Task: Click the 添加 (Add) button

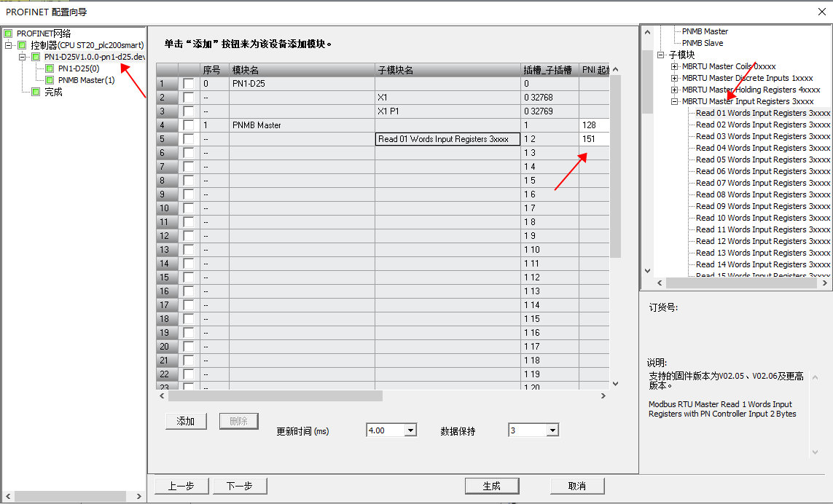Action: 185,421
